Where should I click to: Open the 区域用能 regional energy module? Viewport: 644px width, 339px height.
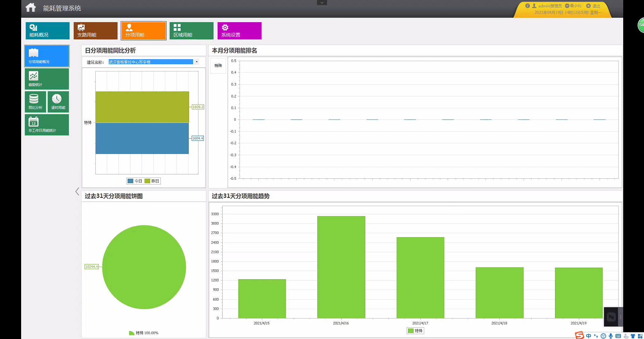[x=191, y=31]
